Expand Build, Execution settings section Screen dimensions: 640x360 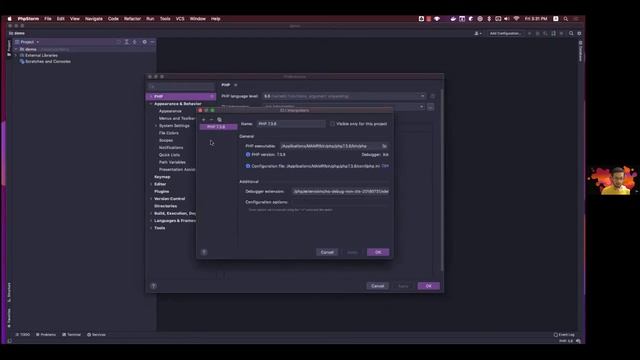tap(151, 213)
